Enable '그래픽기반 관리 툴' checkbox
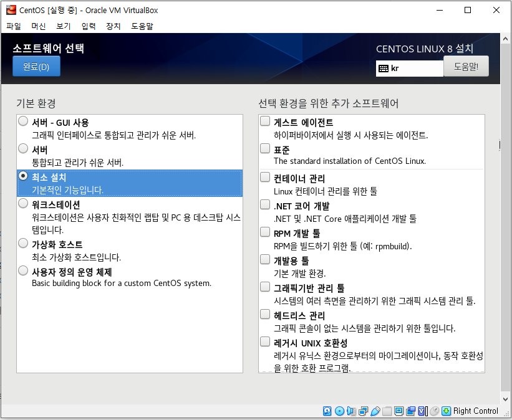 click(265, 287)
